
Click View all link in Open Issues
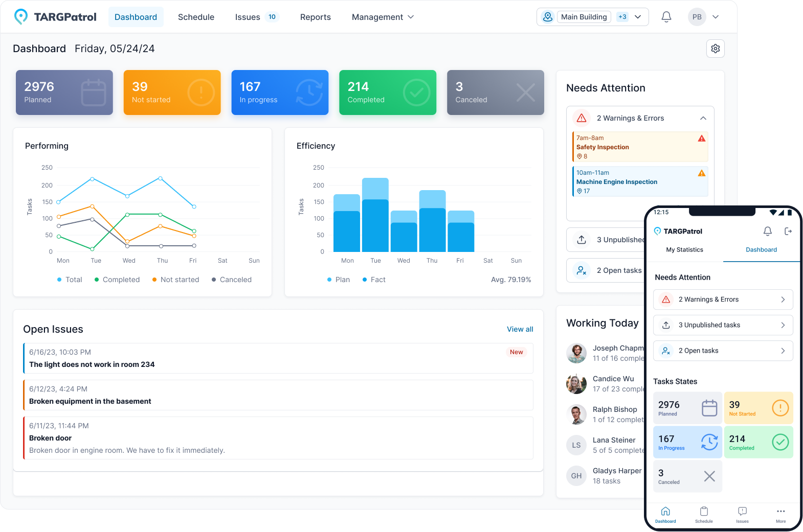[x=520, y=329]
